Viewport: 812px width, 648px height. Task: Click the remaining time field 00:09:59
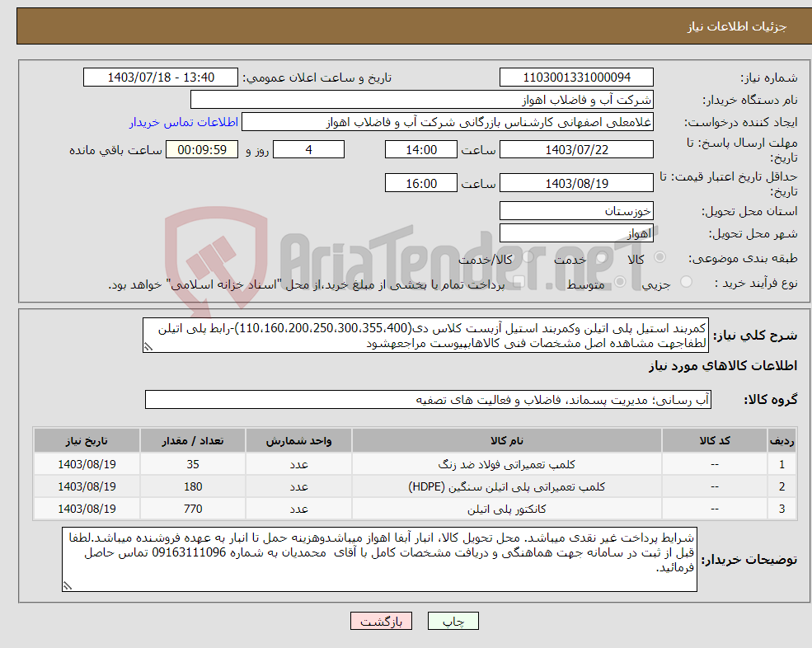click(x=202, y=150)
